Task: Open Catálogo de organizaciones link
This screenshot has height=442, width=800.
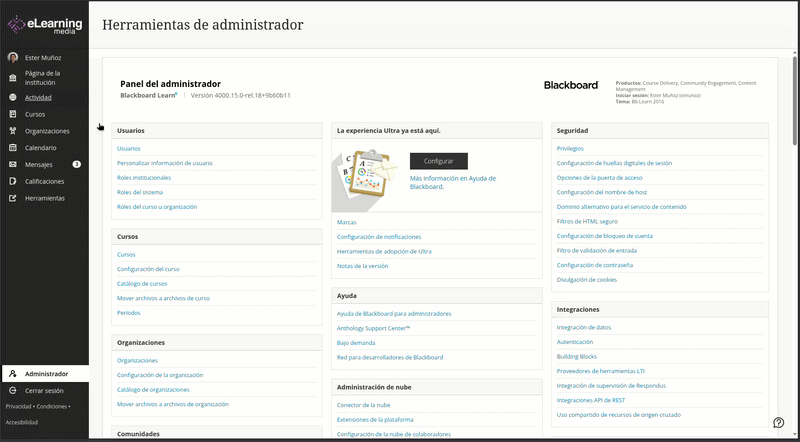Action: point(153,389)
